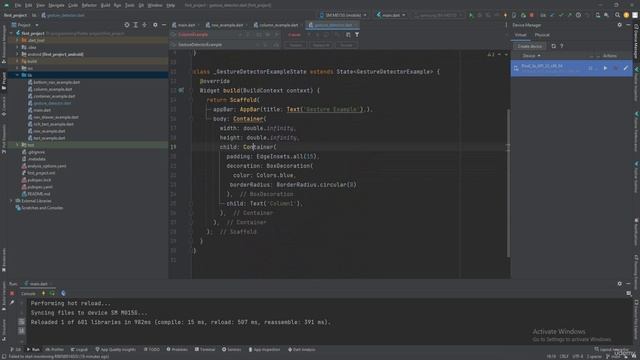Open the Build menu
Image resolution: width=640 pixels, height=360 pixels.
105,5
